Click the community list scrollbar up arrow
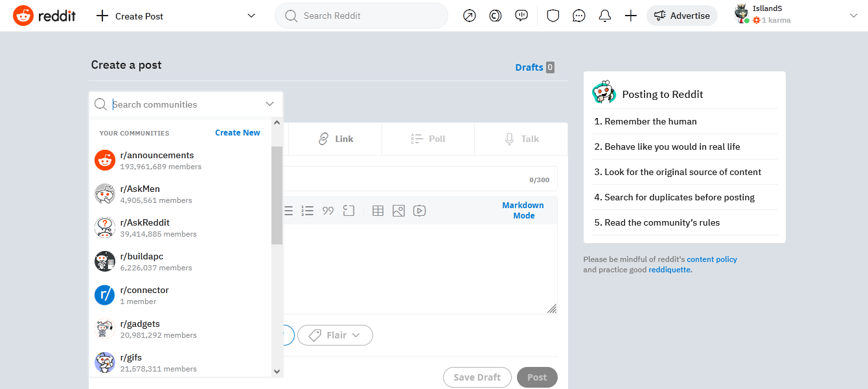The width and height of the screenshot is (868, 389). [277, 123]
